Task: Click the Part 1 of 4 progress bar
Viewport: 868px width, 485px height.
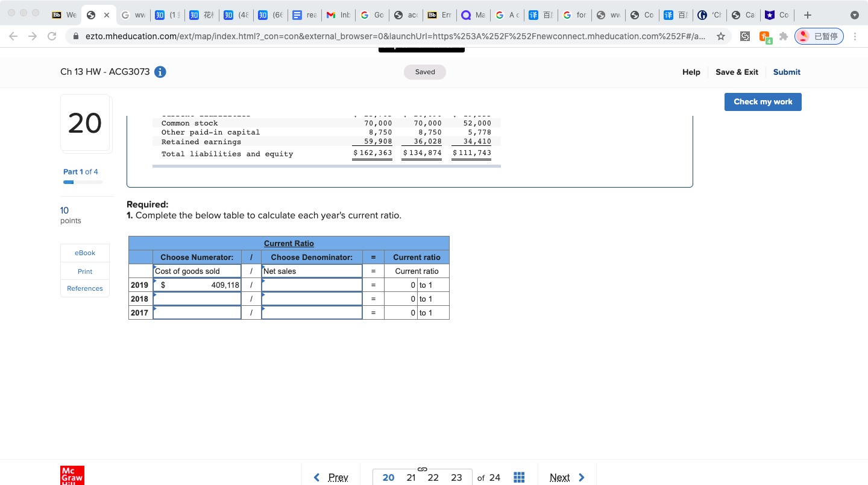Action: [83, 182]
